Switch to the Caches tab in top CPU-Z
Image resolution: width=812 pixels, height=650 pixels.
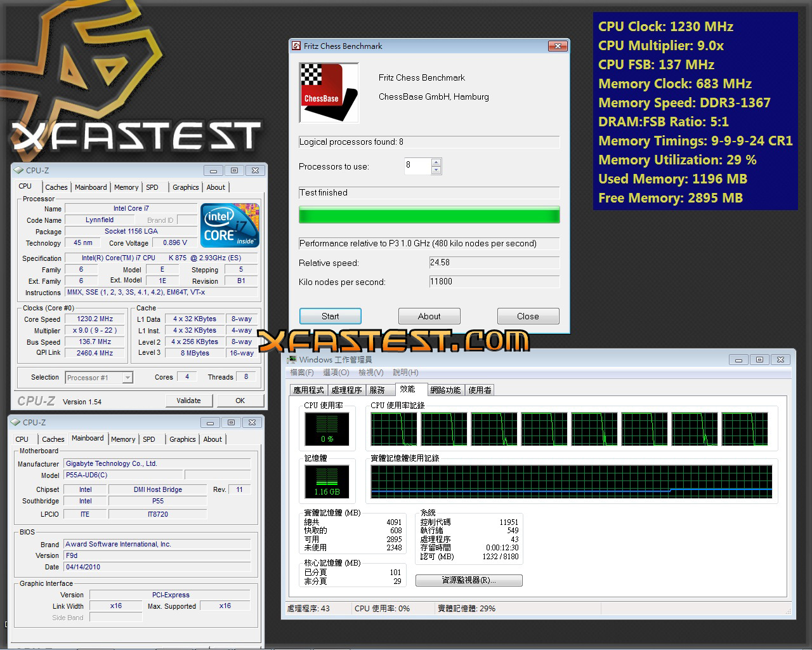click(56, 187)
